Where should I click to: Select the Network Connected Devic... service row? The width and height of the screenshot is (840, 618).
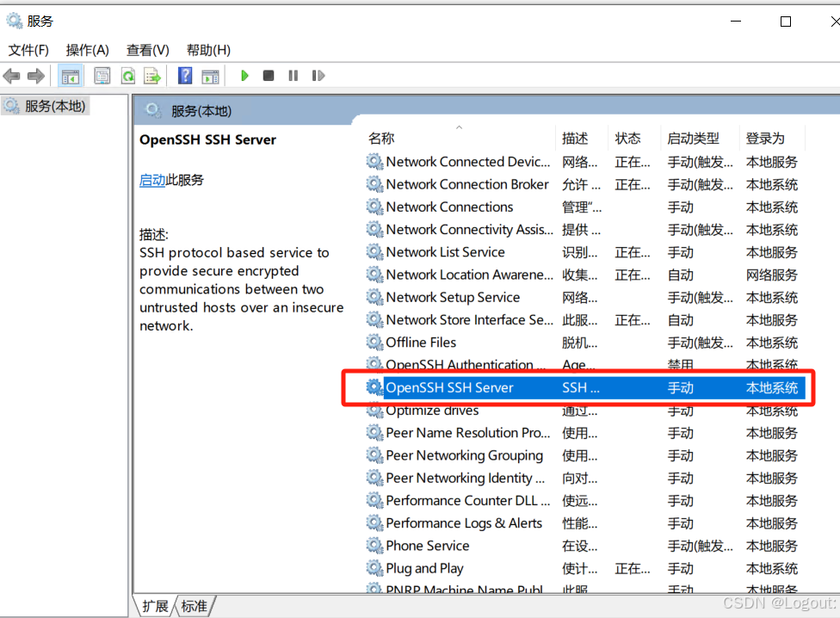click(585, 162)
